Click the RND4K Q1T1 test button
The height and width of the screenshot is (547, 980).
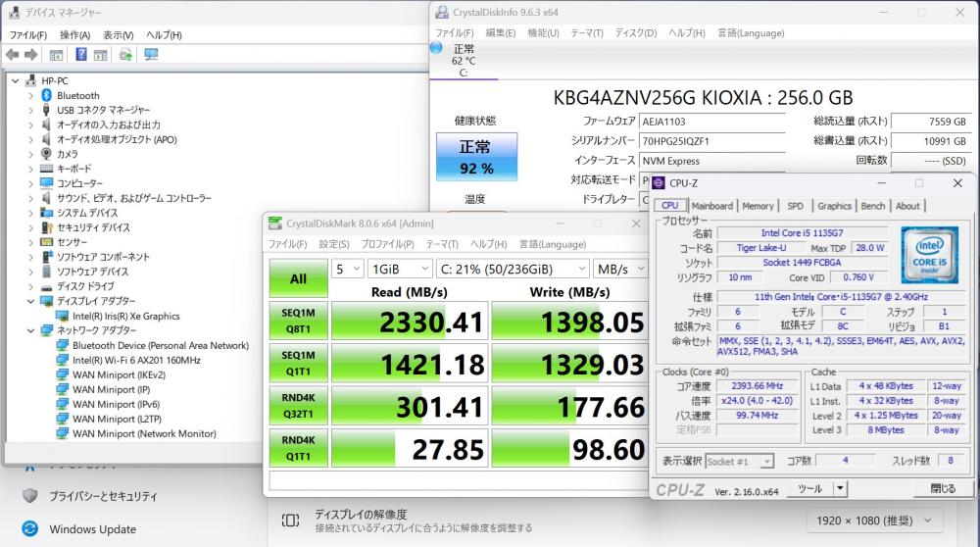click(x=298, y=448)
